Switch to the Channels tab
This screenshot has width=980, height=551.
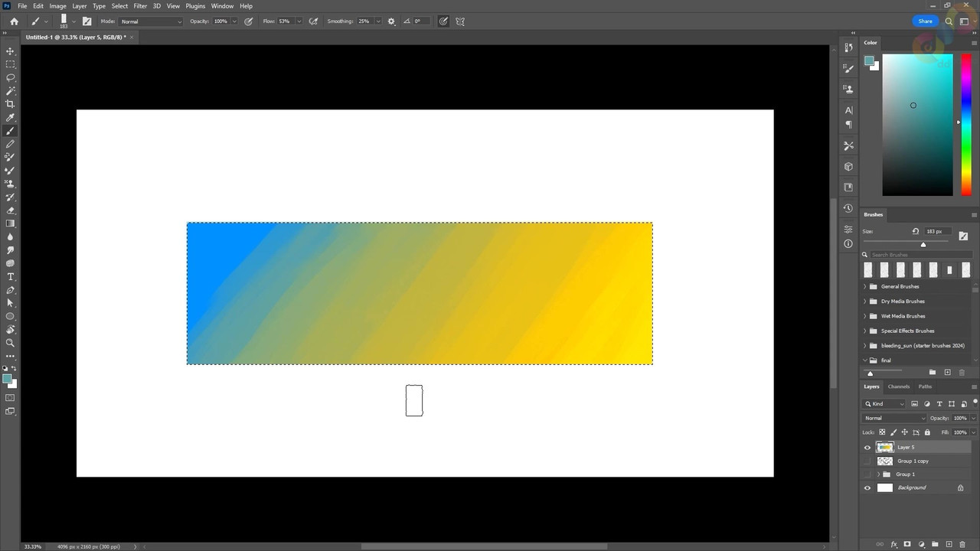[x=899, y=386]
